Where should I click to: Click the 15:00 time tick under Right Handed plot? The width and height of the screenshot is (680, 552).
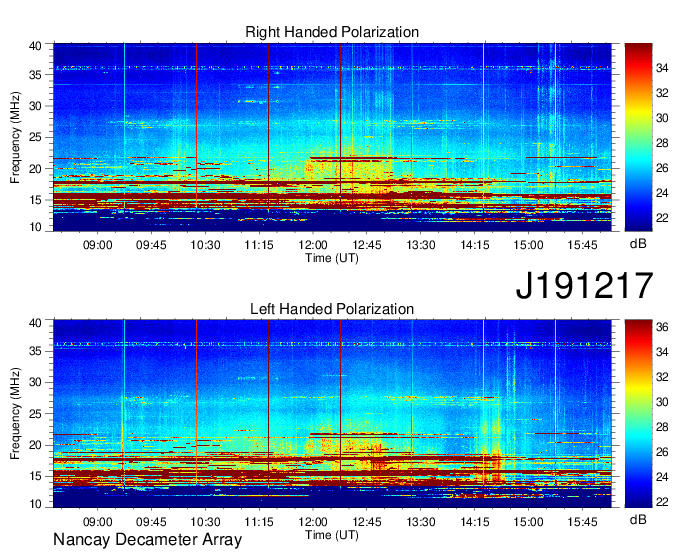coord(528,245)
